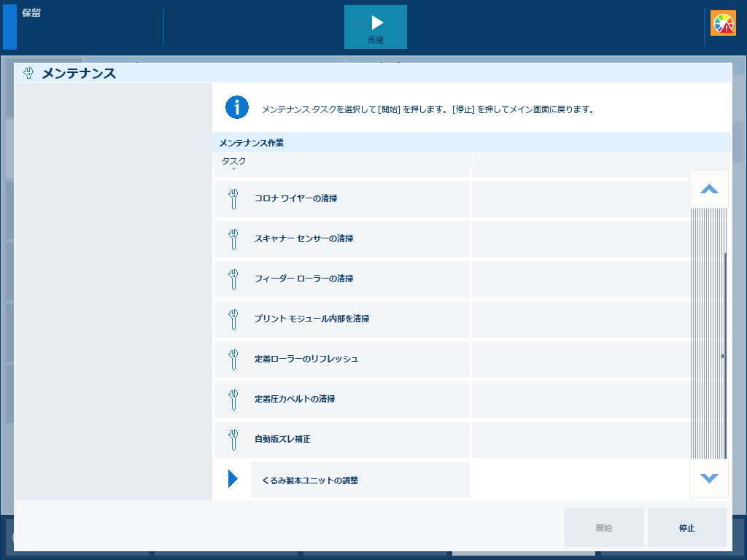Click the メンテナンス作業 section header
This screenshot has width=747, height=560.
[472, 142]
